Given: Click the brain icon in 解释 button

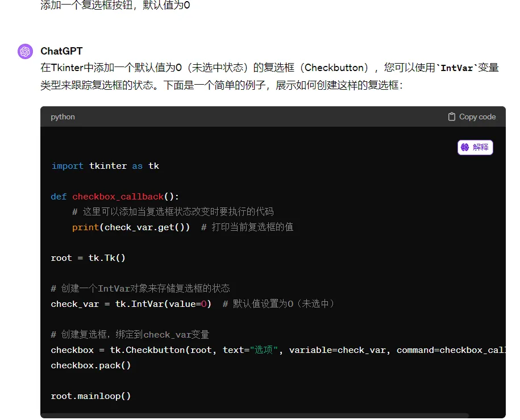Looking at the screenshot, I should click(x=465, y=147).
